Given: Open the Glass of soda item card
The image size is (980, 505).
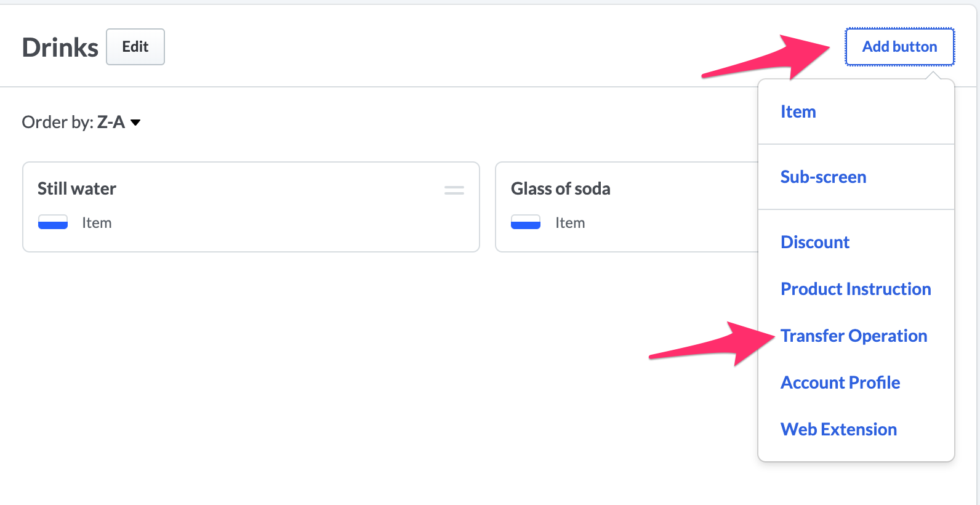Looking at the screenshot, I should tap(627, 207).
